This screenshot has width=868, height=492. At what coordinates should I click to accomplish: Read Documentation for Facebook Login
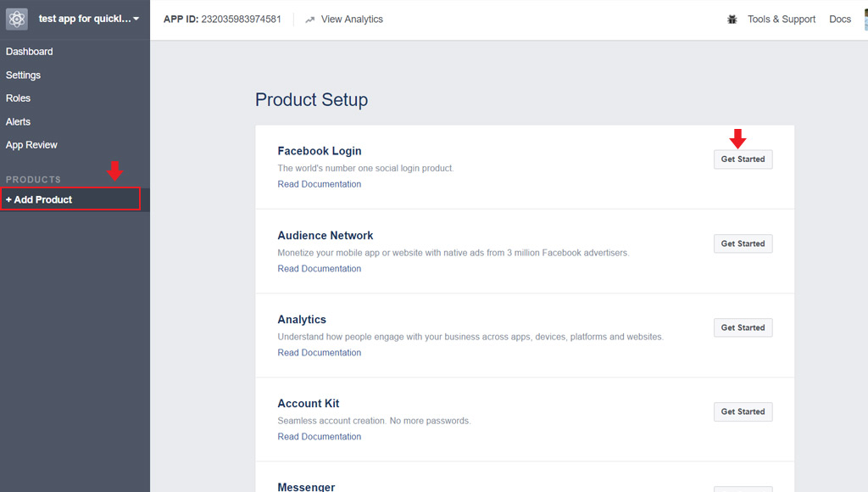tap(320, 184)
